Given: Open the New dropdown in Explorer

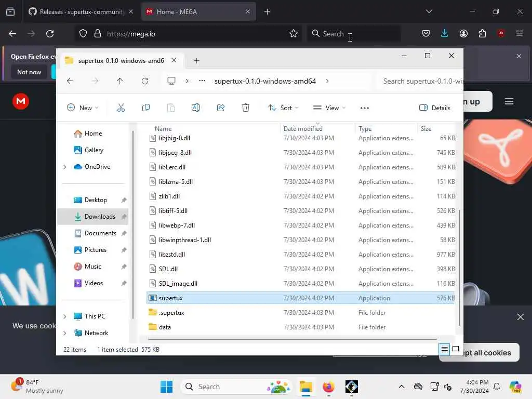Looking at the screenshot, I should pos(83,108).
